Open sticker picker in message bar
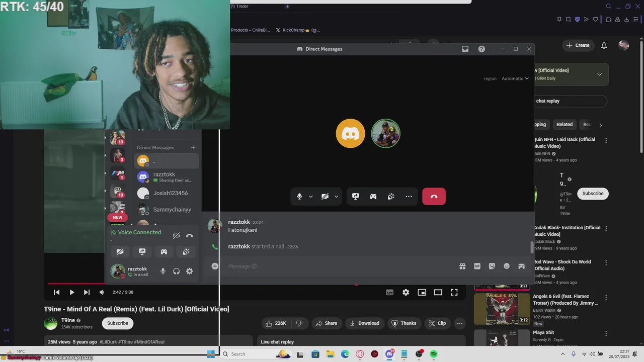This screenshot has height=362, width=644. click(x=492, y=266)
